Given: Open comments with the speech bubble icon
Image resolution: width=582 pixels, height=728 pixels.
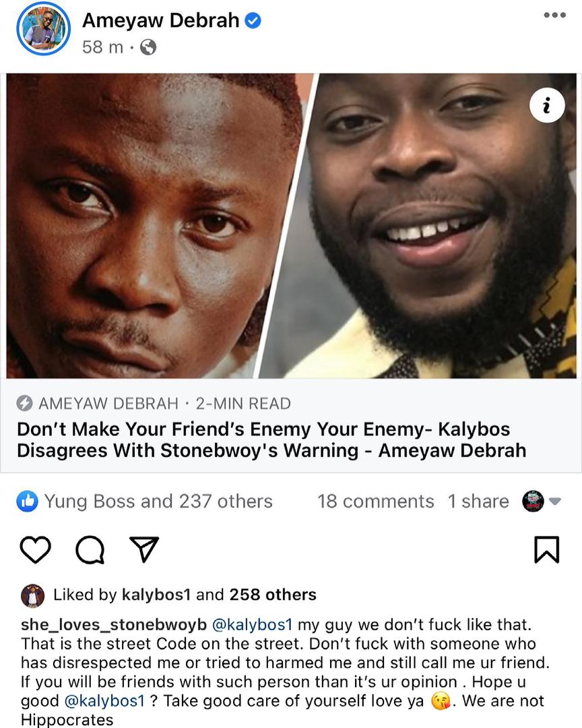Looking at the screenshot, I should pos(90,550).
